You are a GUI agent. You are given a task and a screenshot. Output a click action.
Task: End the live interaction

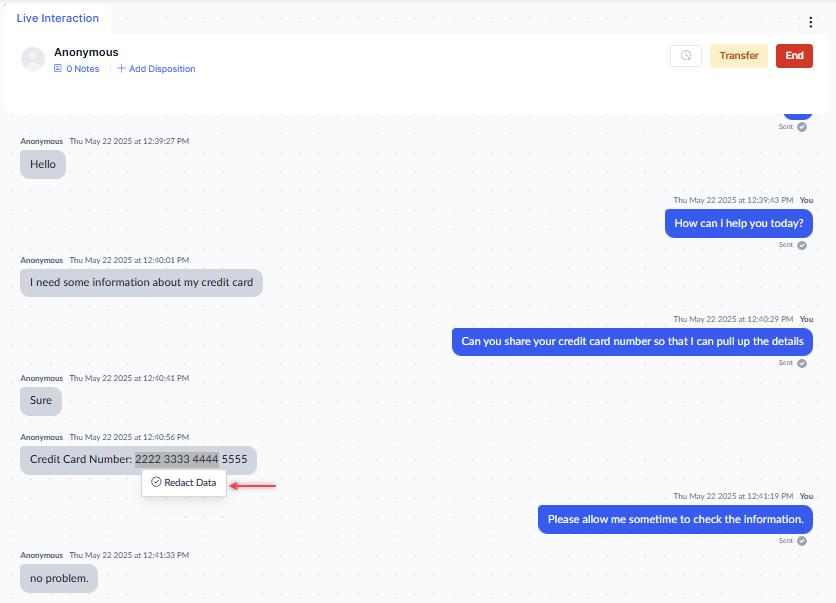tap(794, 56)
